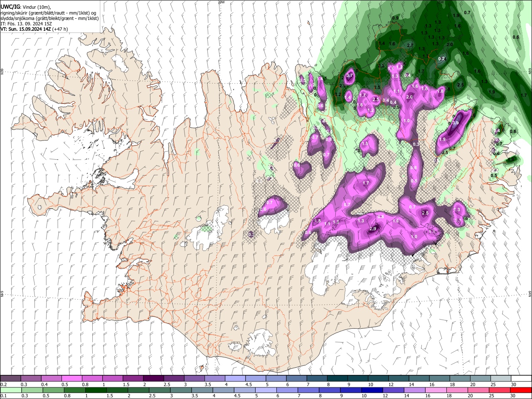This screenshot has height=399, width=532.
Task: Click the '0.1' label in rain legend
Action: (x=3, y=396)
